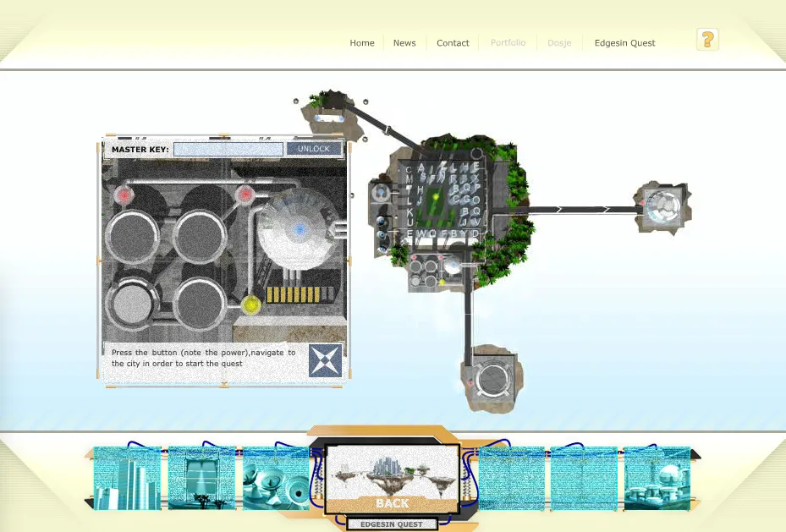This screenshot has width=786, height=532.
Task: Open the Home menu item
Action: (x=362, y=43)
